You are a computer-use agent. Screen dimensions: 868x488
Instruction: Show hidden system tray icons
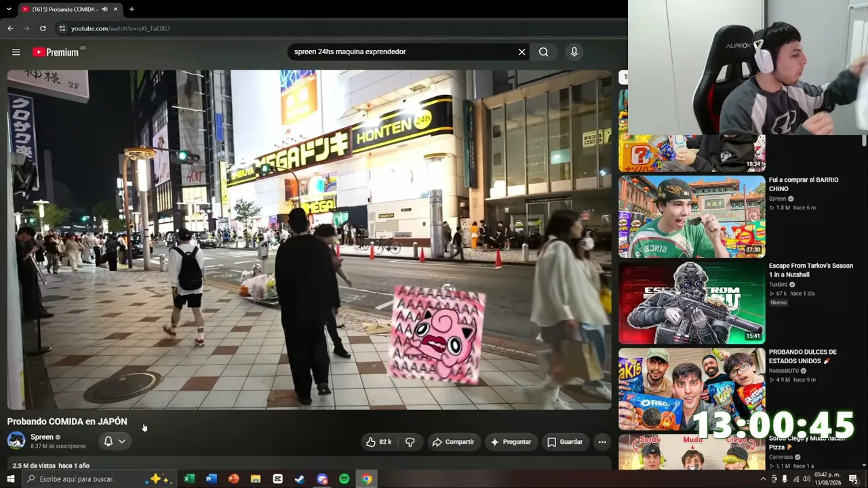point(763,479)
